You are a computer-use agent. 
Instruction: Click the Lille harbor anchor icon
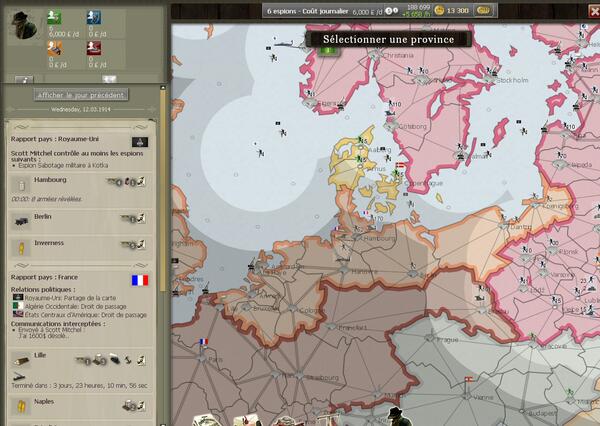[x=128, y=360]
